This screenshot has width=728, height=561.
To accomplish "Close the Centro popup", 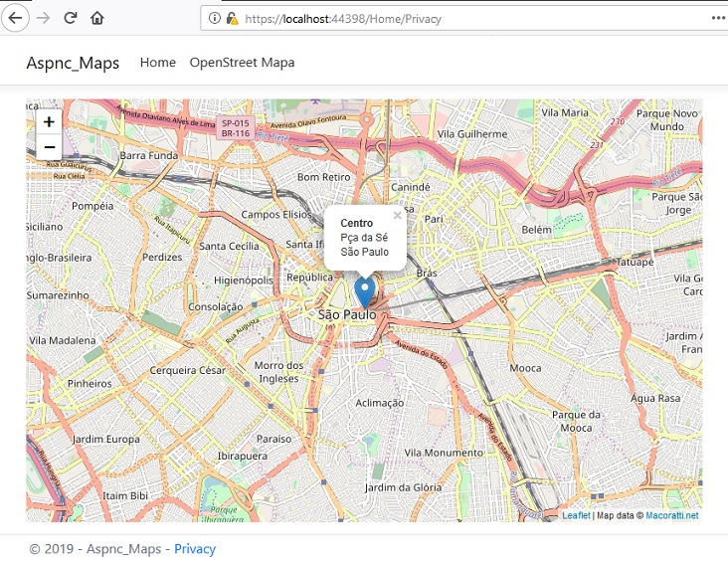I will coord(397,215).
